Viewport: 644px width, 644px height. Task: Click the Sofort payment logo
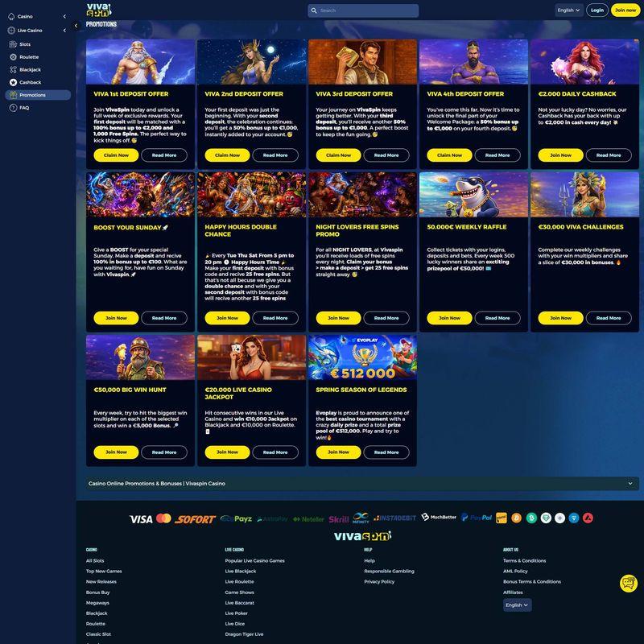[x=195, y=519]
